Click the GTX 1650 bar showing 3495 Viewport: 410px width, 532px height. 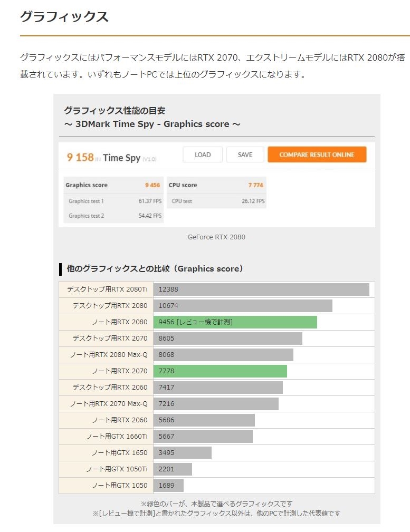[183, 453]
